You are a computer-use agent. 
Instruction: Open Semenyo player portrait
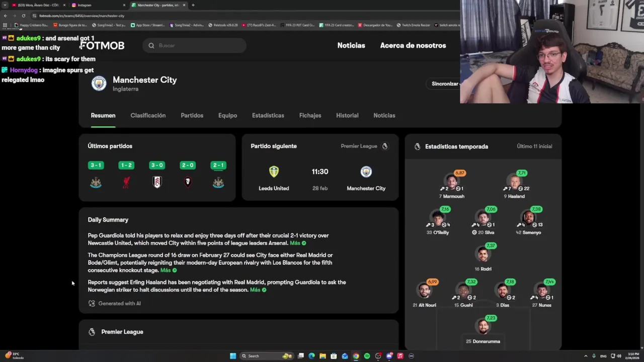(528, 217)
